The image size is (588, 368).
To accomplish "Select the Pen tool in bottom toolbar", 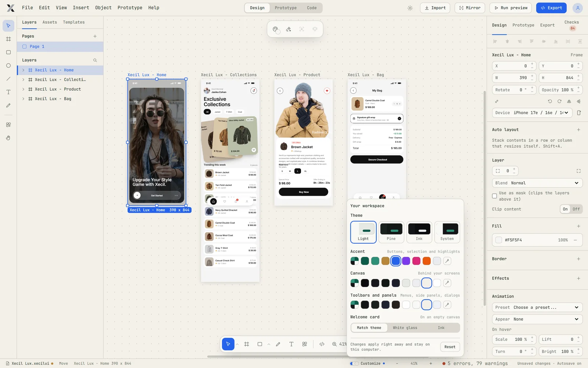I will coord(278,344).
